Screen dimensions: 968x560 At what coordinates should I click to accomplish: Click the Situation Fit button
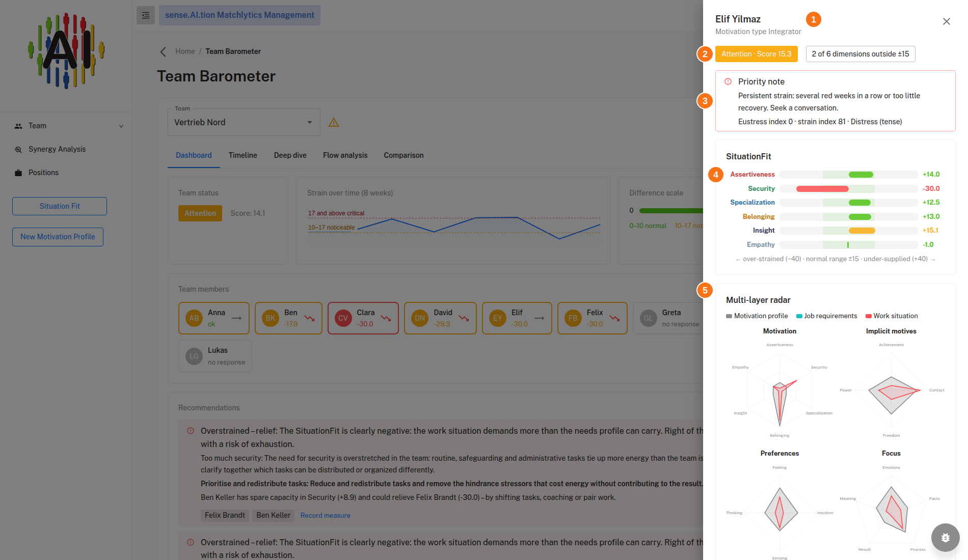pos(60,206)
